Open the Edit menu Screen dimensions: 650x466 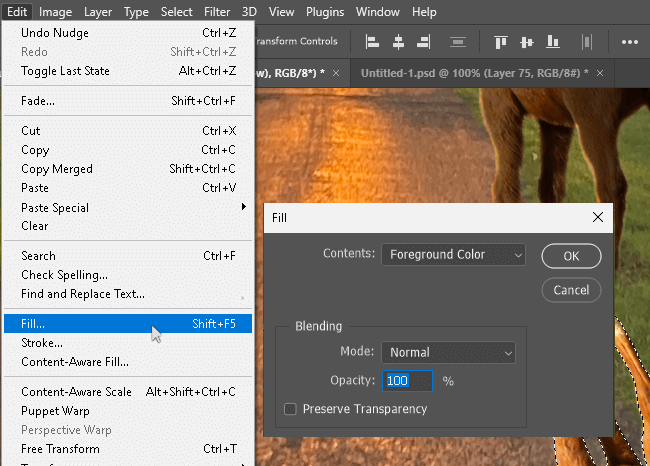coord(17,12)
